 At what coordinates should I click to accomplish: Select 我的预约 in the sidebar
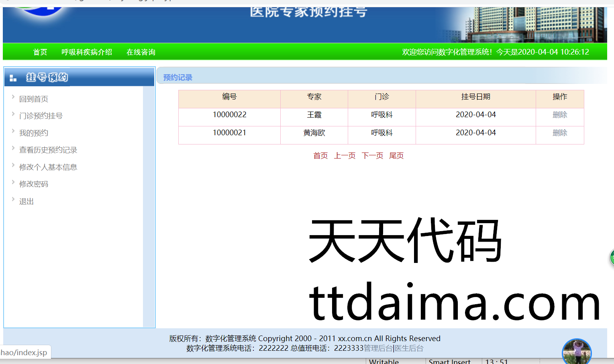[x=34, y=133]
